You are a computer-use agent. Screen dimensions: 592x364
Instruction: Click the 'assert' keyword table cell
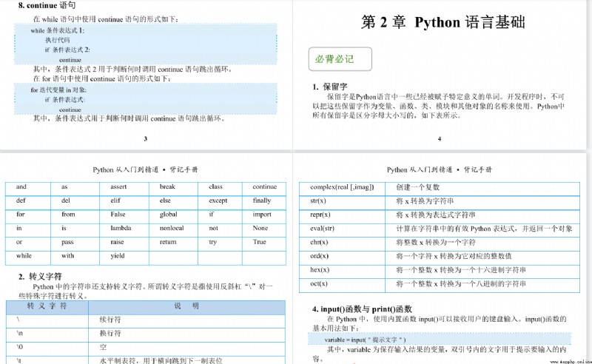(x=124, y=189)
